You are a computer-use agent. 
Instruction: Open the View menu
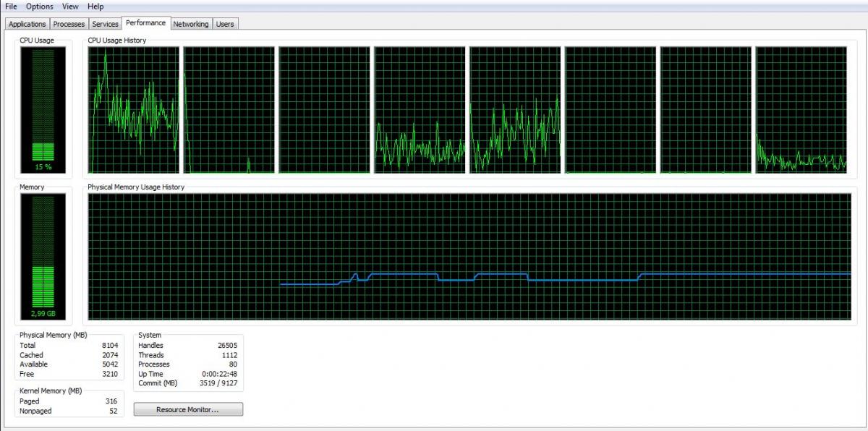coord(70,7)
